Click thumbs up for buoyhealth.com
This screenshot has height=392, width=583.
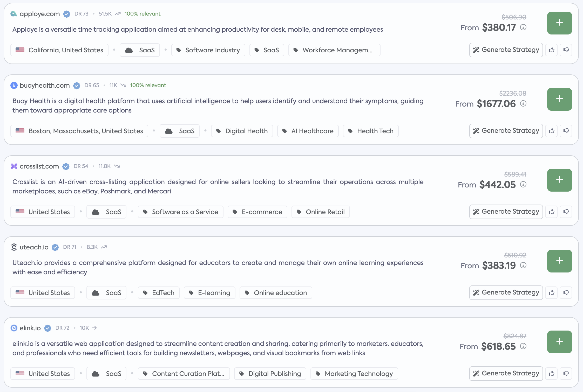(552, 131)
